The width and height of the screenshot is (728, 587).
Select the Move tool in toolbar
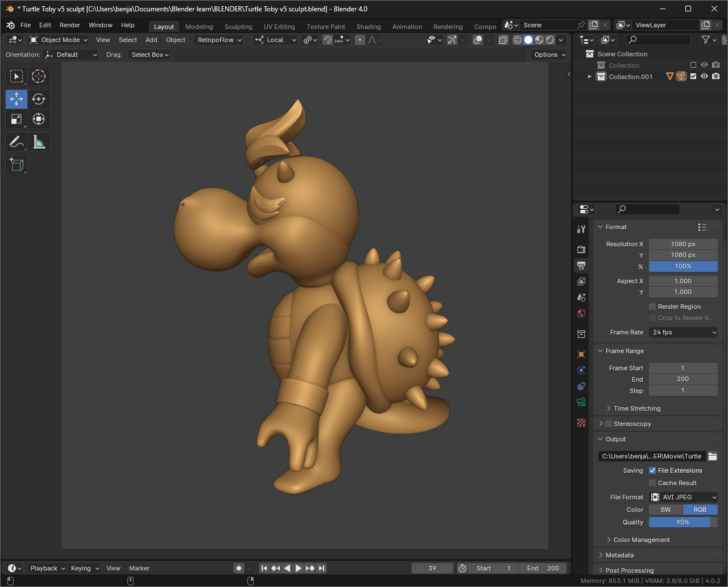pos(16,99)
